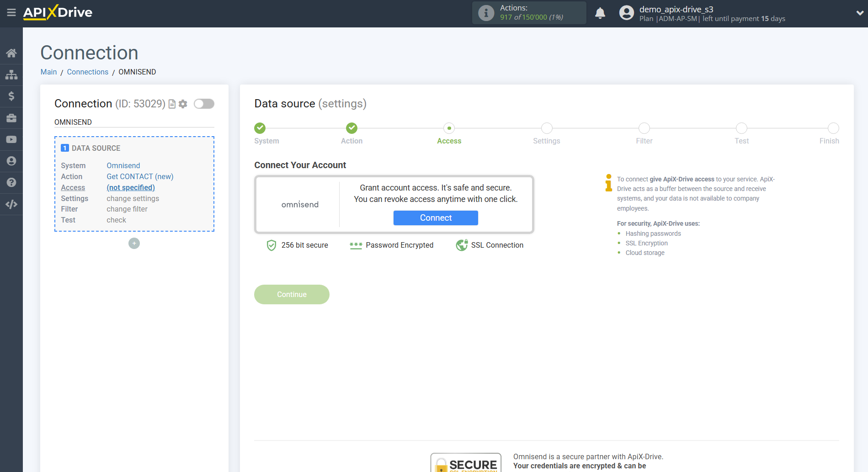
Task: Click the plus button below Data Source
Action: click(134, 243)
